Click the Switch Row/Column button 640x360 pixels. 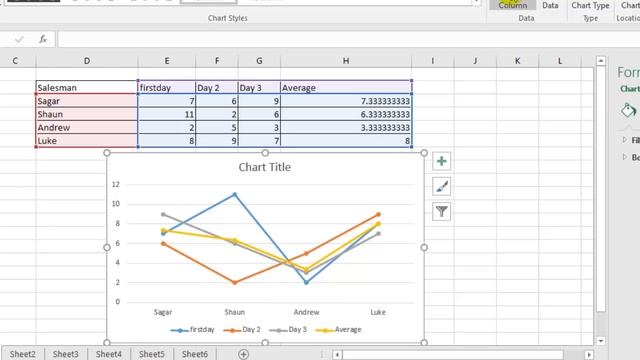[513, 5]
